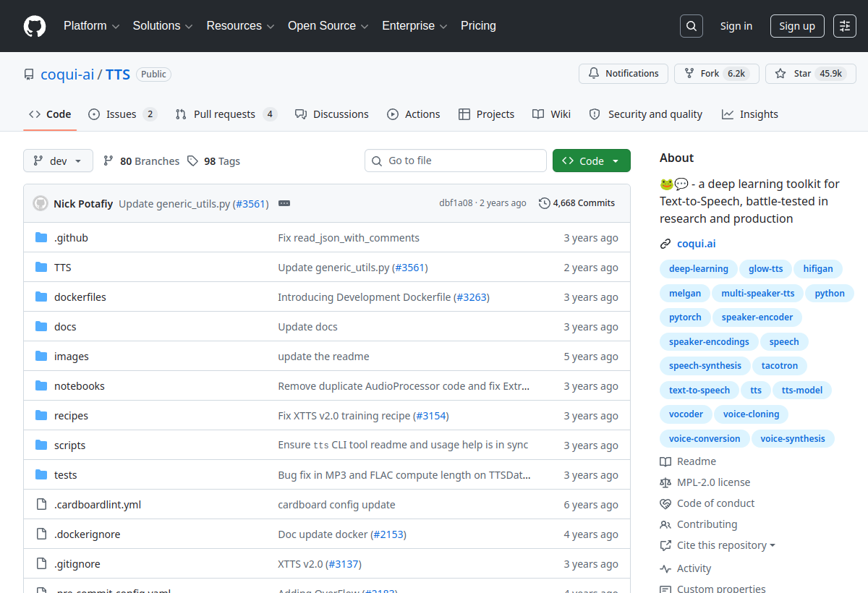This screenshot has width=868, height=593.
Task: Open 'Fix read_json_with_comments' commit message
Action: coord(349,238)
